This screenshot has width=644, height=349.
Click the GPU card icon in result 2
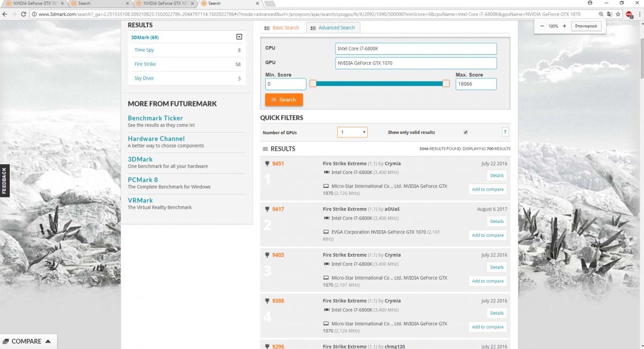click(326, 232)
